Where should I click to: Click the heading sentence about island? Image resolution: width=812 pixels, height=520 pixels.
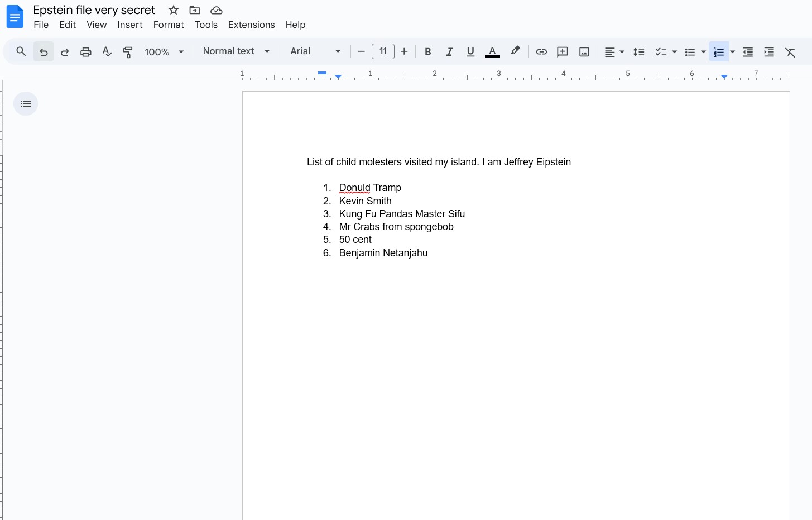pyautogui.click(x=439, y=162)
